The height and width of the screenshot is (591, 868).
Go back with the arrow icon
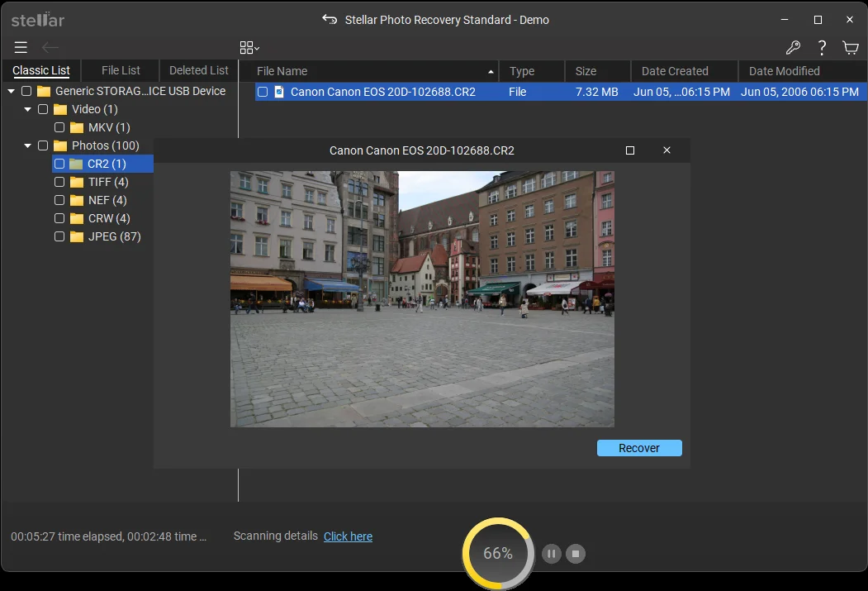click(50, 48)
